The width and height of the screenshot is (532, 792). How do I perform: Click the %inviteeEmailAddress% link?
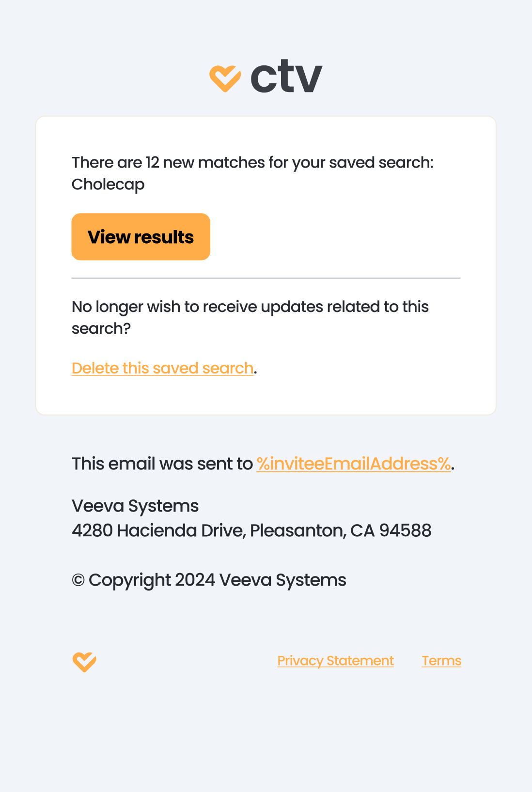click(x=353, y=464)
